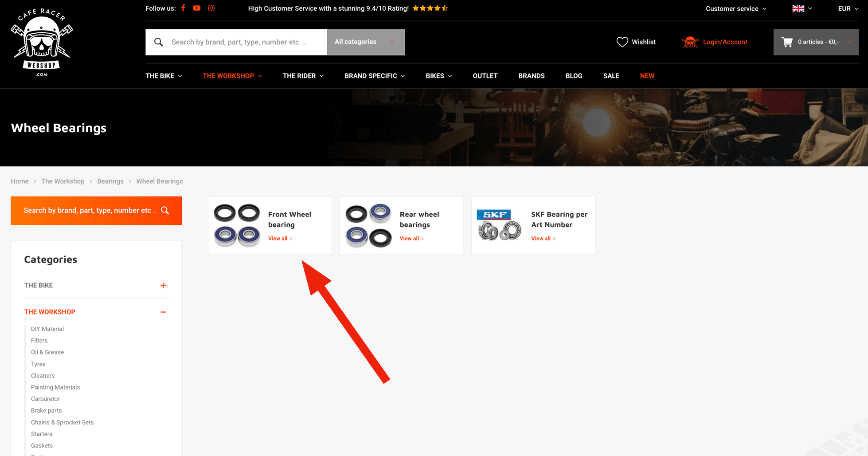Click View all under Rear wheel bearings
The height and width of the screenshot is (456, 868).
411,239
